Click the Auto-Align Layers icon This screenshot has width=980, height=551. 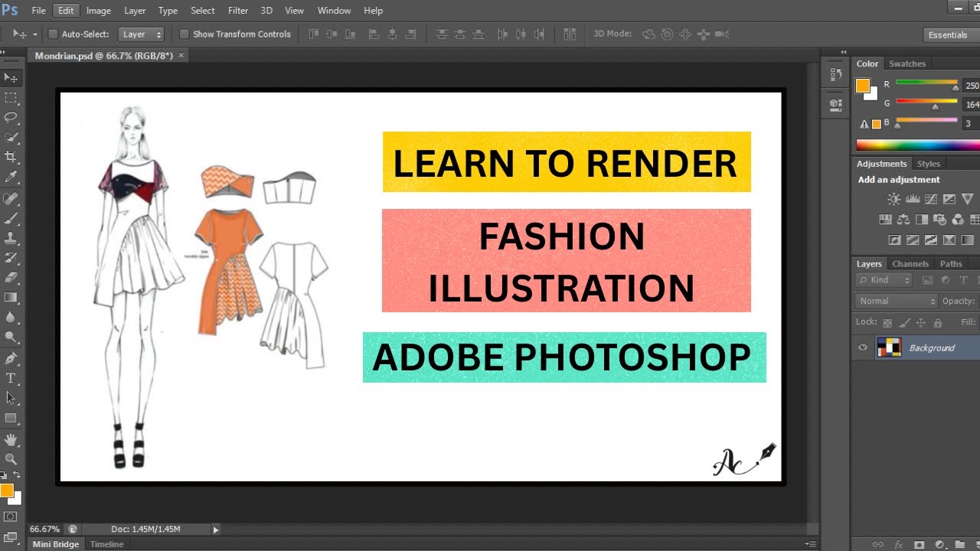[569, 34]
